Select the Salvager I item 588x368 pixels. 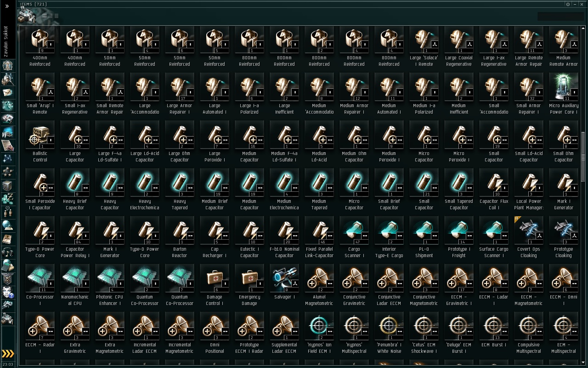point(284,286)
